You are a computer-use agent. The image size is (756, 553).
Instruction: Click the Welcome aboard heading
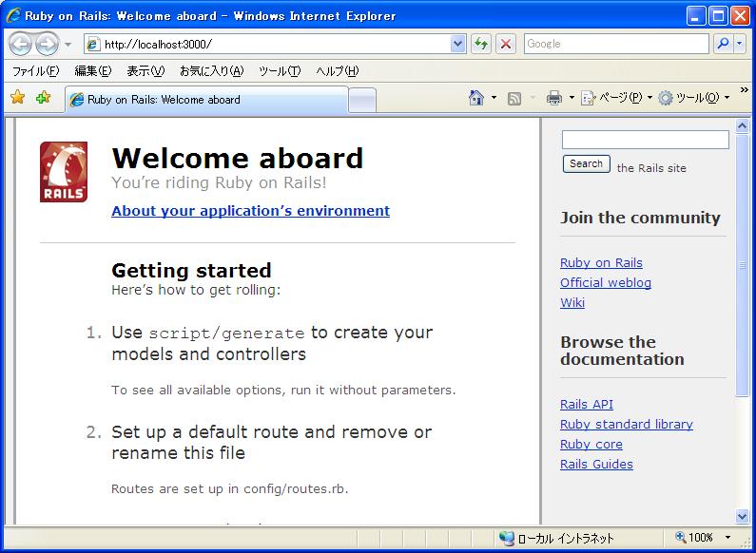click(237, 158)
